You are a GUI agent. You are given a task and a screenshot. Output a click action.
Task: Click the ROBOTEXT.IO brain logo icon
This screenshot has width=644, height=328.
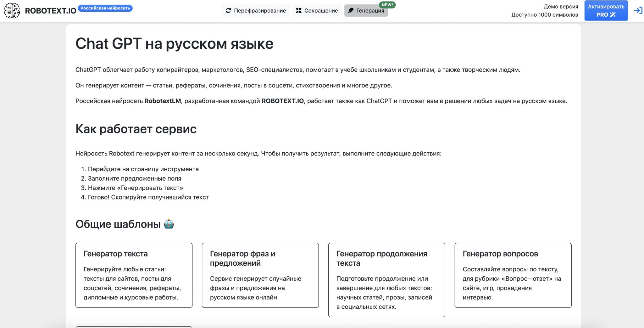[x=12, y=11]
